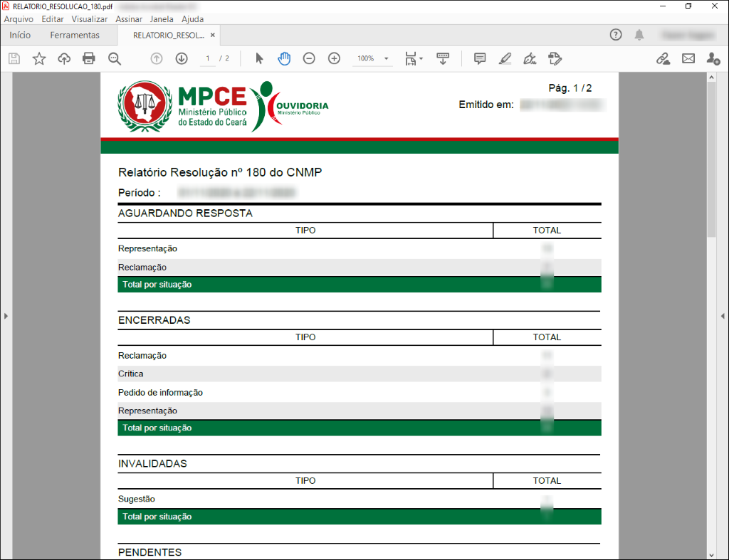Click the heading 'Relatório Resolução nº 180 do CNMP'

[220, 172]
